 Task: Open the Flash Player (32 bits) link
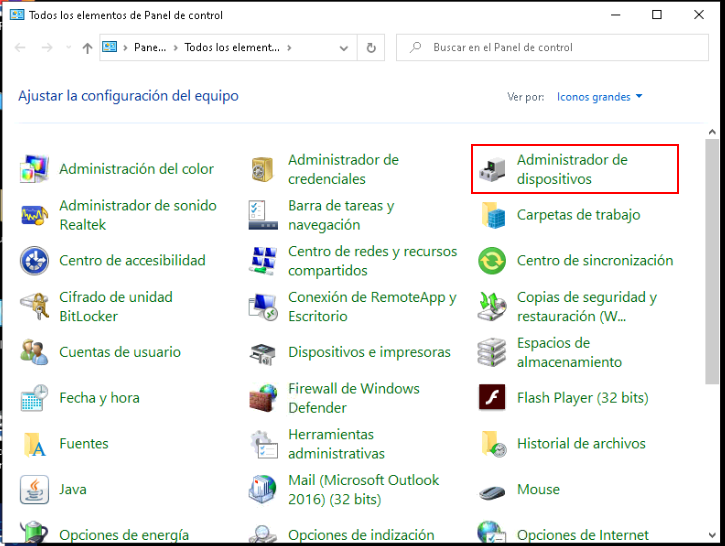pyautogui.click(x=583, y=398)
